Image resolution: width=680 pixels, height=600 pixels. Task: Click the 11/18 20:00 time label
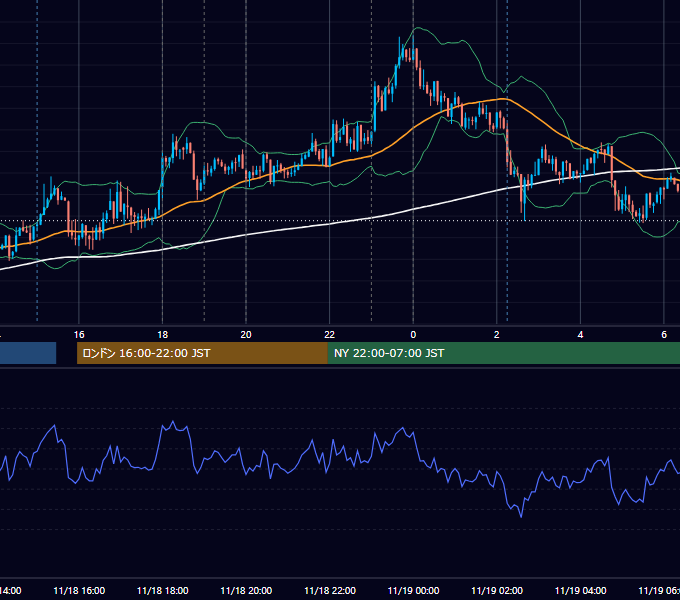point(246,590)
